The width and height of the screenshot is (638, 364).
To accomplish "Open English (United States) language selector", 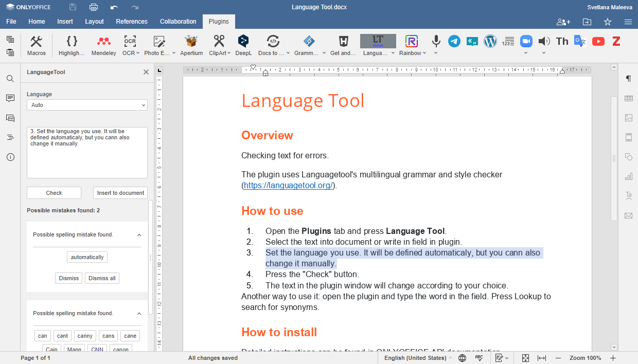I will tap(418, 358).
